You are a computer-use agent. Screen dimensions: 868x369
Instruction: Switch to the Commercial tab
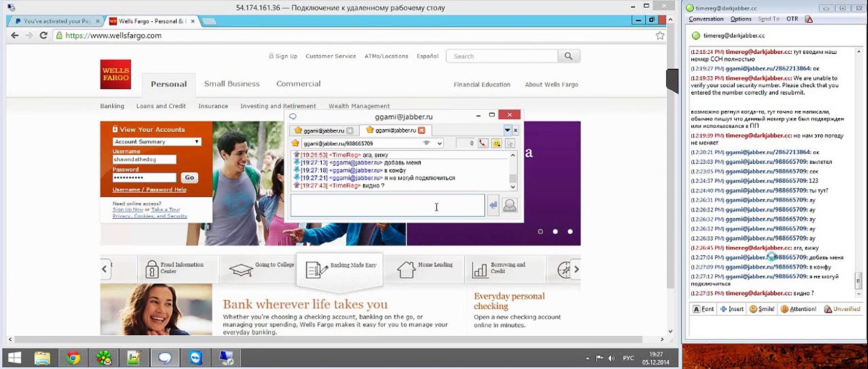pyautogui.click(x=298, y=84)
